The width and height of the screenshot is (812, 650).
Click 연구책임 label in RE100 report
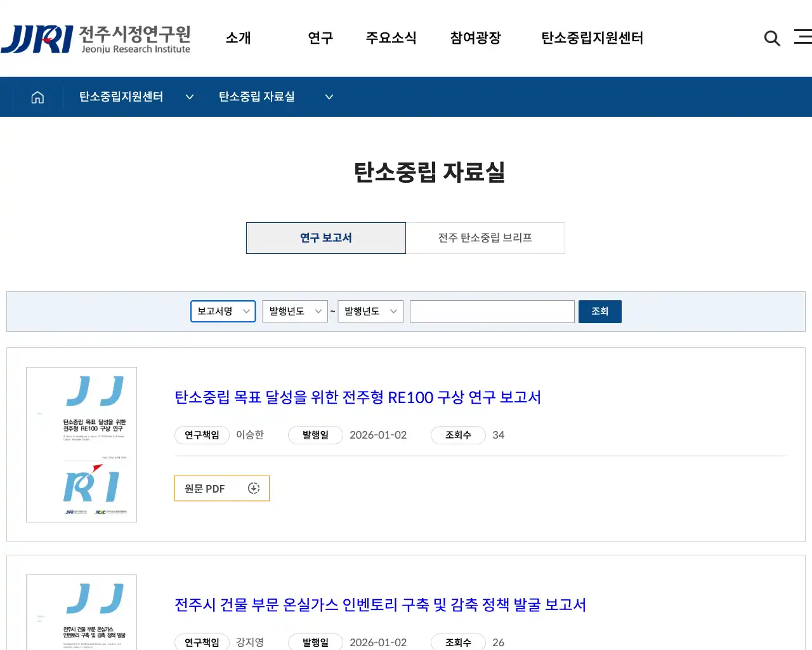coord(202,435)
